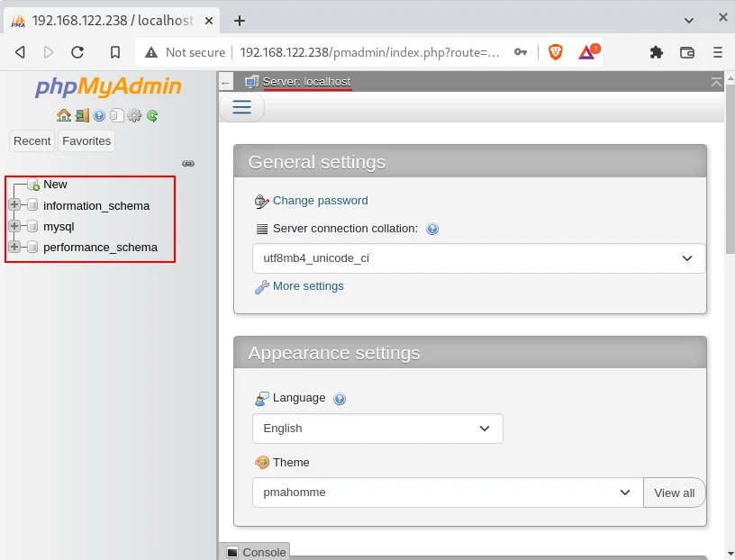Screen dimensions: 735x560
Task: Click the log out door icon
Action: click(x=82, y=115)
